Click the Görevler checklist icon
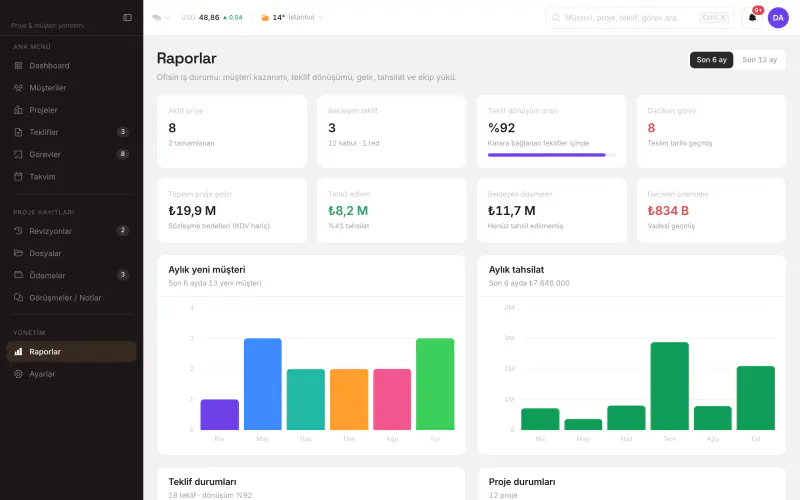The height and width of the screenshot is (500, 800). coord(18,154)
